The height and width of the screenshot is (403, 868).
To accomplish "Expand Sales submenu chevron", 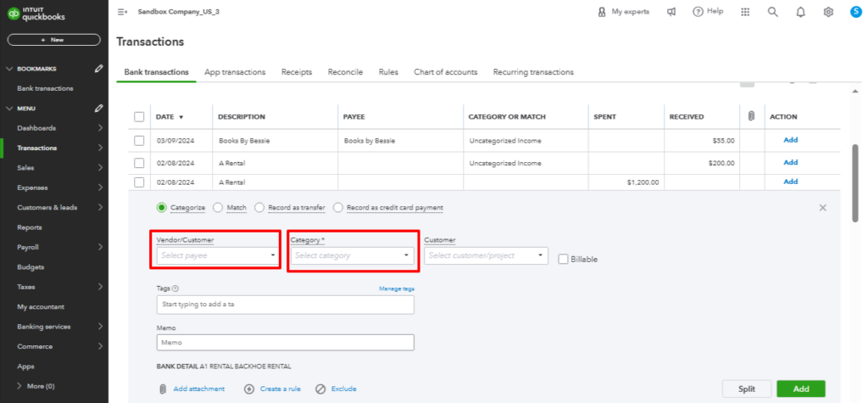I will (x=100, y=167).
